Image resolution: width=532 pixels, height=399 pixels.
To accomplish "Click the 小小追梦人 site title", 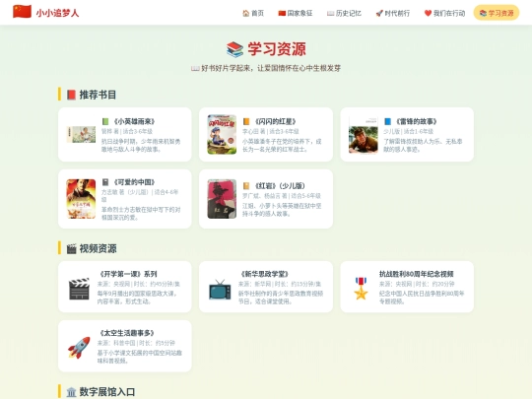I will coord(57,13).
